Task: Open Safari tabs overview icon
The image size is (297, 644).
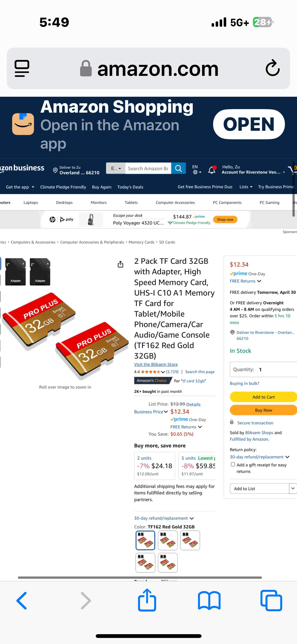Action: pyautogui.click(x=271, y=601)
